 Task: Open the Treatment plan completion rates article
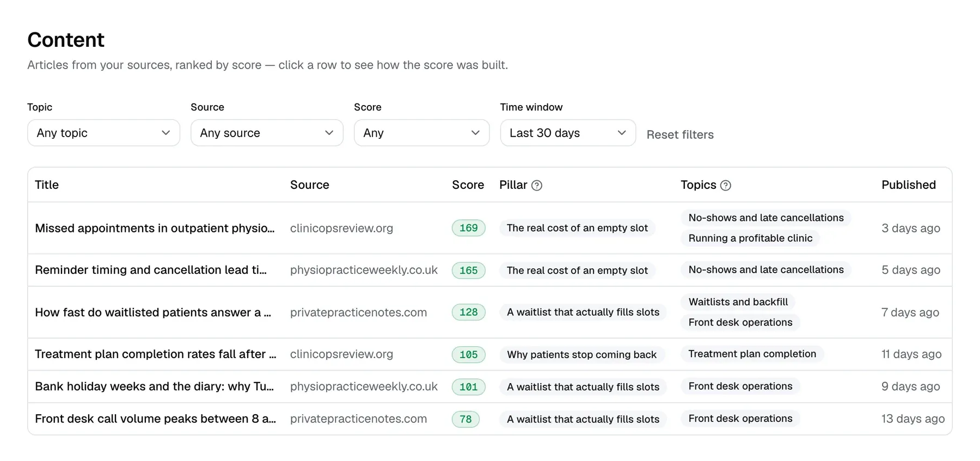coord(156,354)
